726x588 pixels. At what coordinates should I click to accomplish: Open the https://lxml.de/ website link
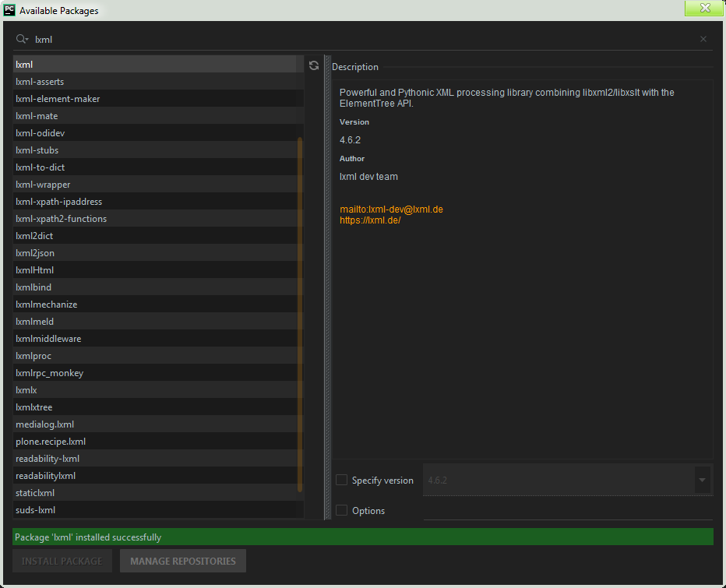tap(371, 220)
